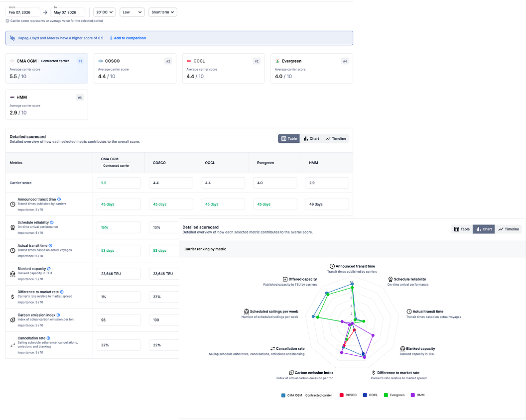This screenshot has height=420, width=526.
Task: Click CMA CGM schedule reliability cell 15%
Action: tap(119, 227)
